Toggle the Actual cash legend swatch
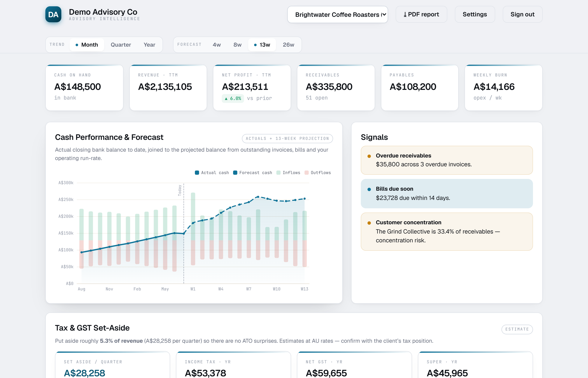 197,173
